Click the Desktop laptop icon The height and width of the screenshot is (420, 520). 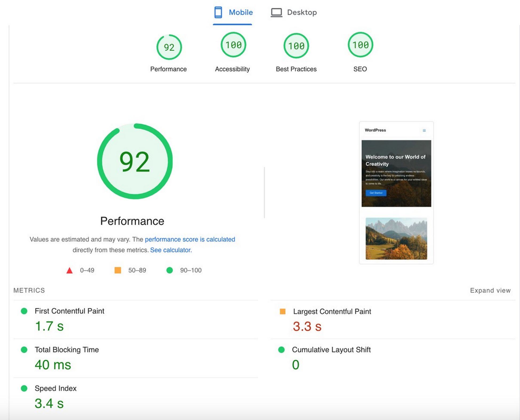point(276,13)
